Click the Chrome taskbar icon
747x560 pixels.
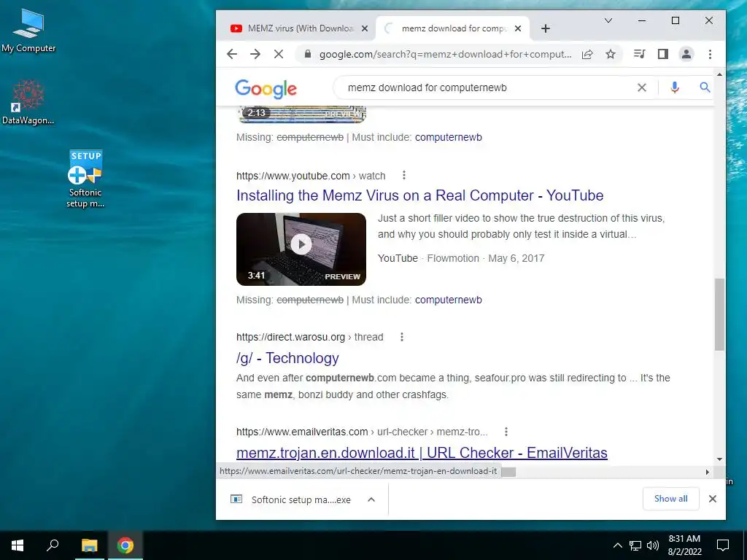(125, 545)
